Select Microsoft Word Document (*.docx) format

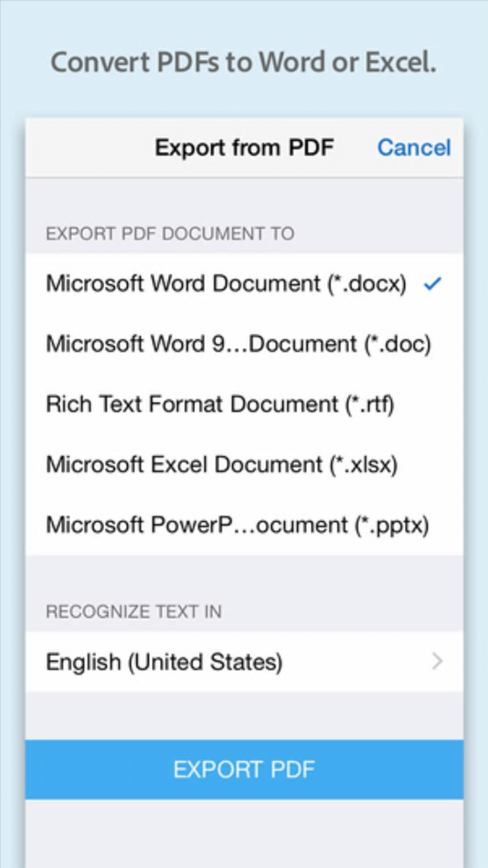coord(244,283)
